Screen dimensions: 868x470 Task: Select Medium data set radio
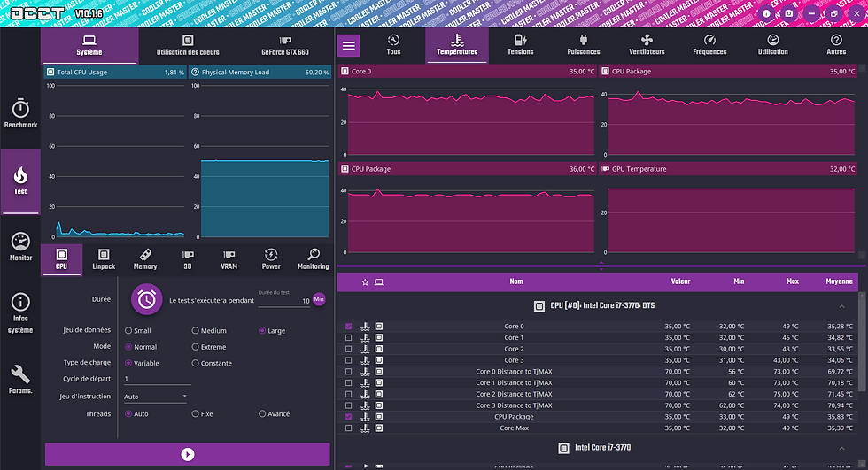coord(196,331)
